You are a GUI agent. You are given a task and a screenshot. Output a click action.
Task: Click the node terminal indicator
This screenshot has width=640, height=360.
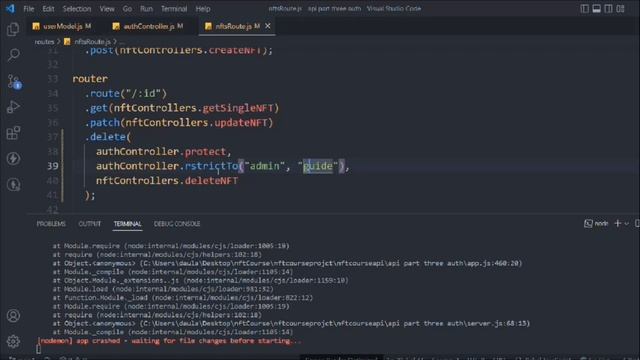596,223
